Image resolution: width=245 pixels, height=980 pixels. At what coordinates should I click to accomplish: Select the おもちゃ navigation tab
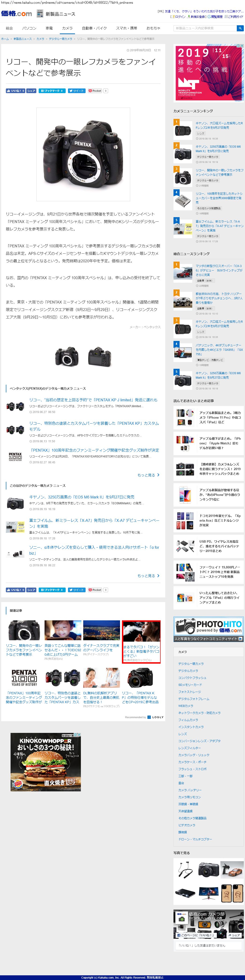[153, 28]
